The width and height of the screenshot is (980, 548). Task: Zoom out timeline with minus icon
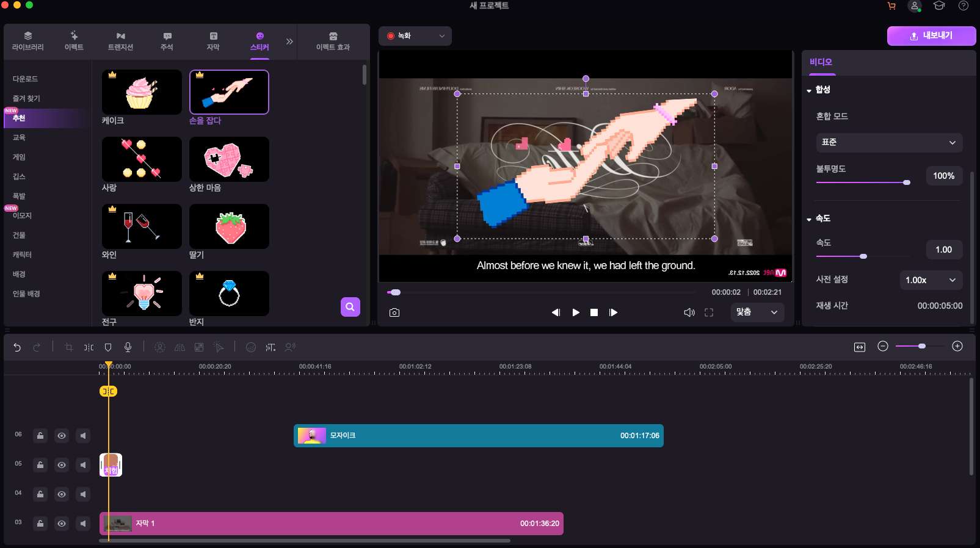883,347
